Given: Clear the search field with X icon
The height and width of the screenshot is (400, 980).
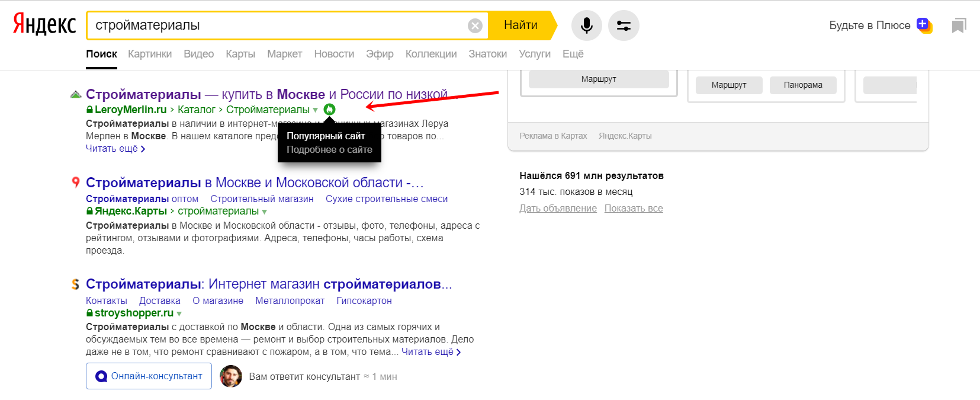Looking at the screenshot, I should tap(475, 25).
